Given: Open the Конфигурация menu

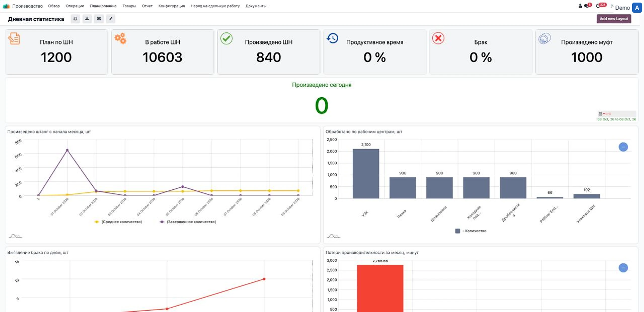Looking at the screenshot, I should pyautogui.click(x=172, y=6).
